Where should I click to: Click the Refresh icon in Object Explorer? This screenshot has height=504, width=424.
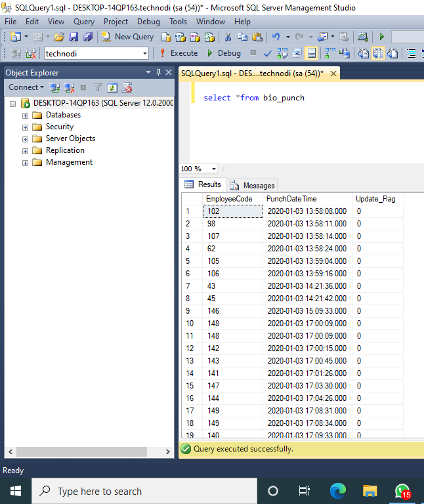click(x=112, y=87)
